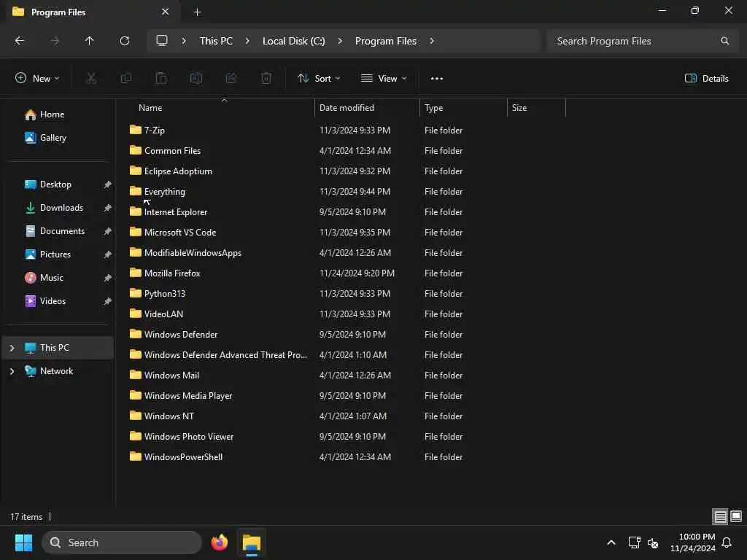Click File Explorer taskbar icon
This screenshot has height=560, width=747.
[x=252, y=542]
